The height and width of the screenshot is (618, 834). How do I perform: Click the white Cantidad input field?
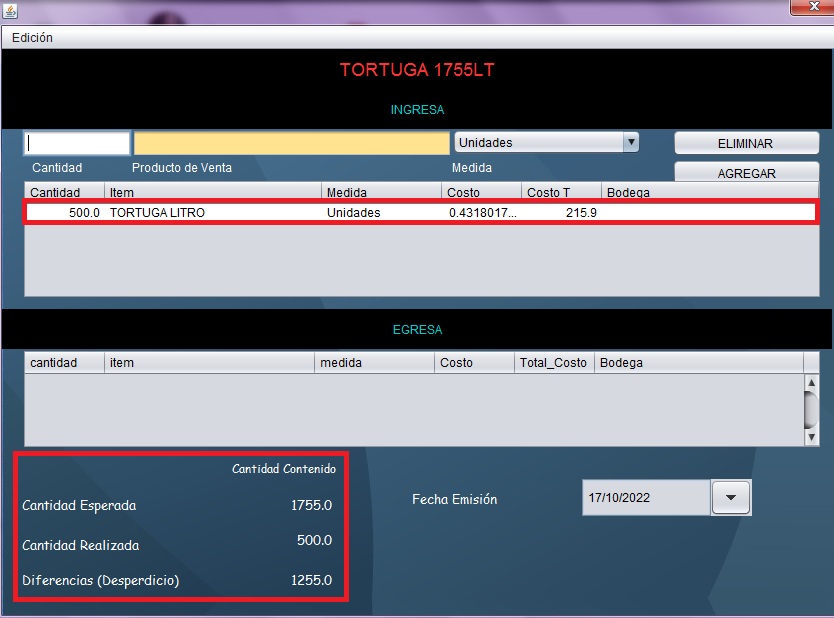pos(77,143)
